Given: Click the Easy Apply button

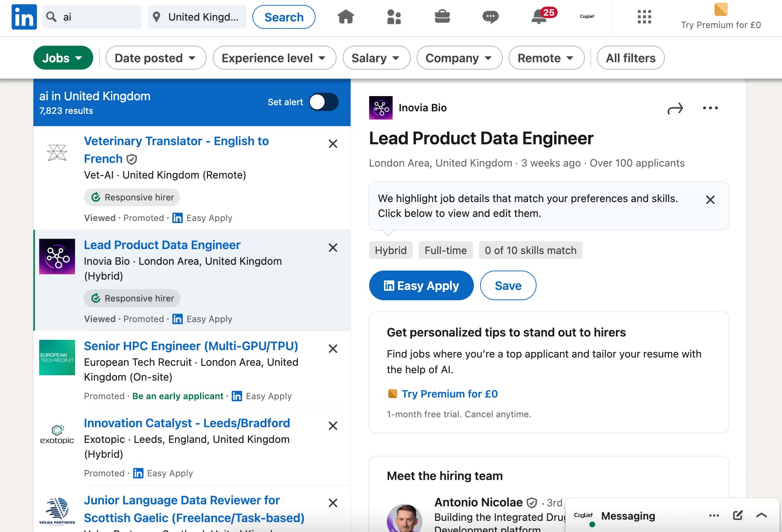Looking at the screenshot, I should click(x=421, y=285).
